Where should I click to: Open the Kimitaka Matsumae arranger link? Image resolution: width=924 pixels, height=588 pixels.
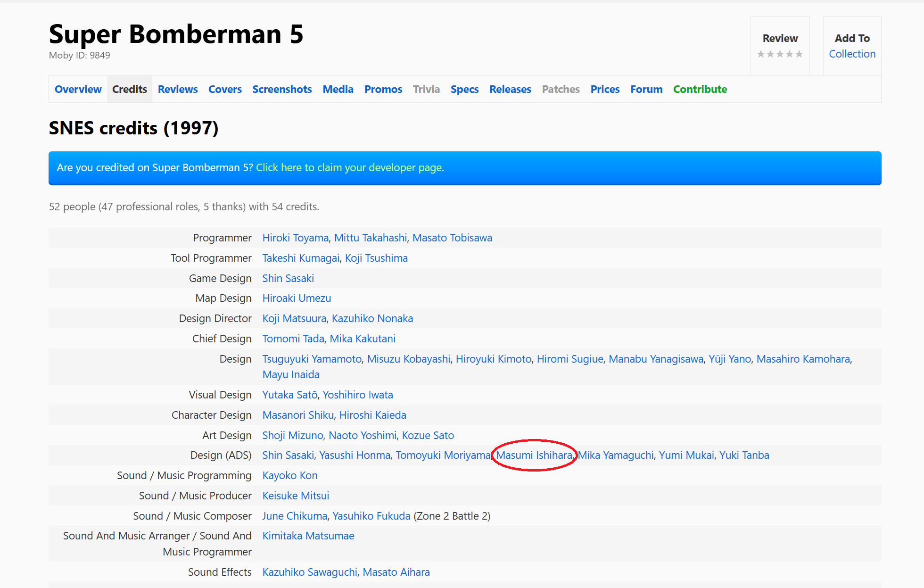tap(308, 536)
